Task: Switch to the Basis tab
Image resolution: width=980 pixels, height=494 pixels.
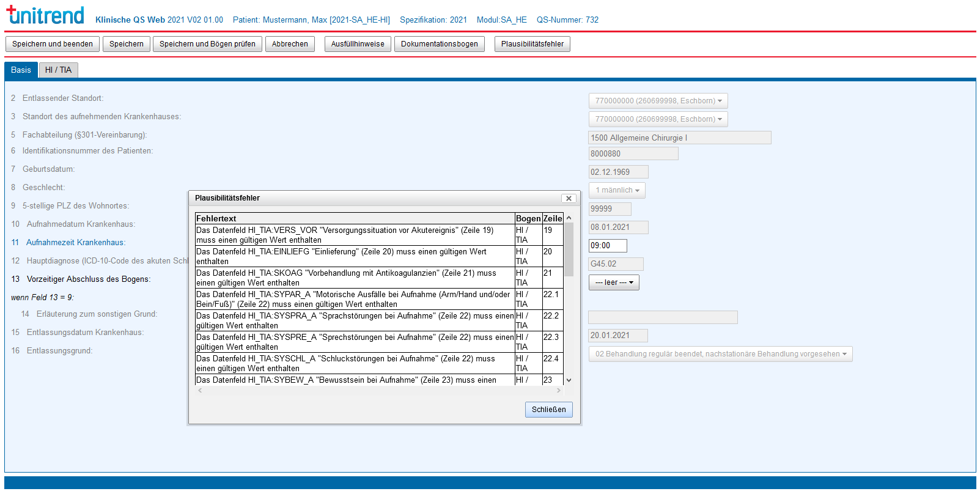Action: pyautogui.click(x=21, y=70)
